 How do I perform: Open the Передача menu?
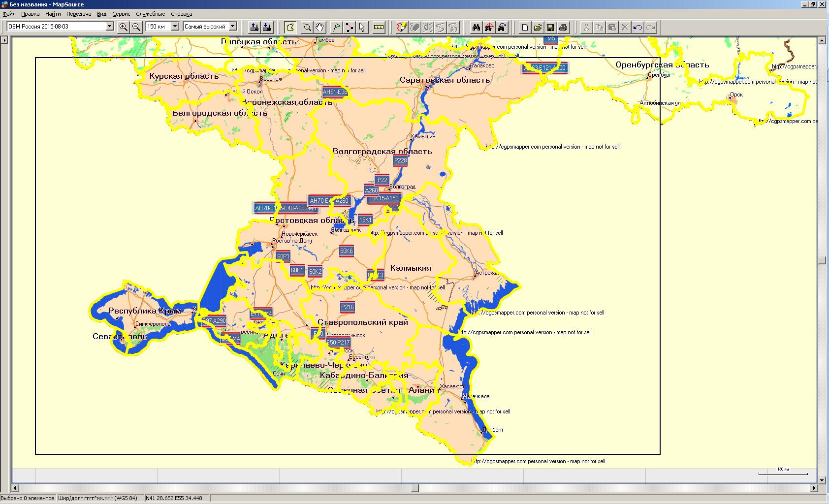point(79,14)
